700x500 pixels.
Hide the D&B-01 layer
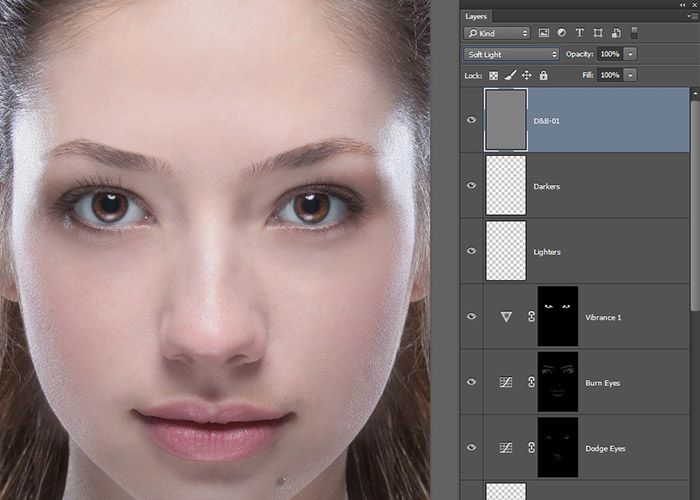[472, 120]
